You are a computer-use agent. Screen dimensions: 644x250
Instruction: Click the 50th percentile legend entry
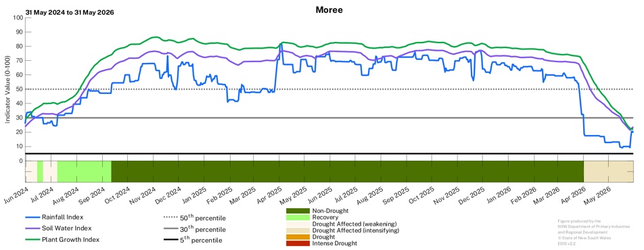pos(194,218)
